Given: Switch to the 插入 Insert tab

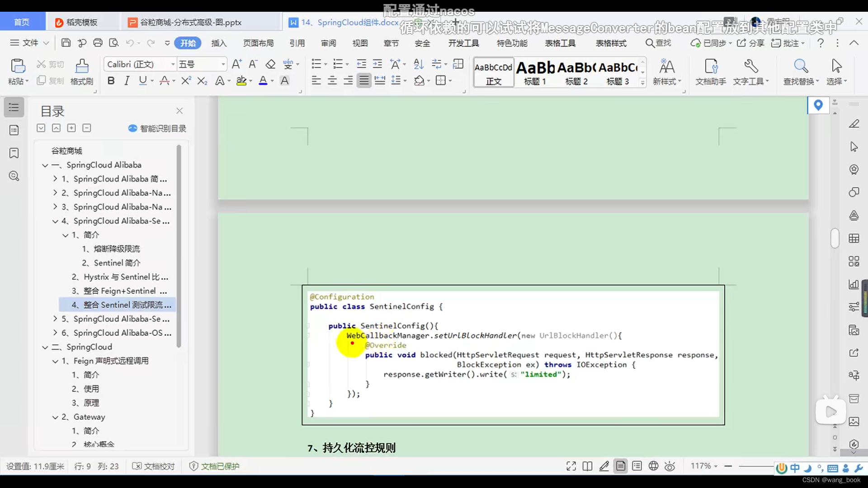Looking at the screenshot, I should coord(219,43).
